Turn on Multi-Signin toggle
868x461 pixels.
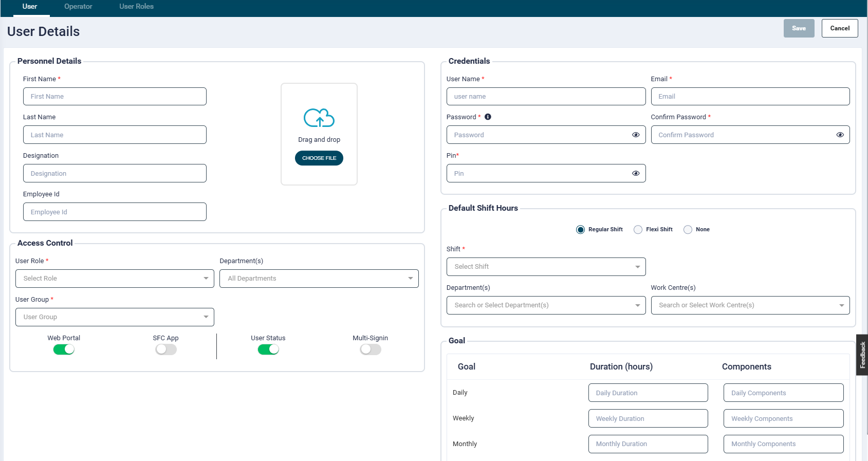pos(370,349)
